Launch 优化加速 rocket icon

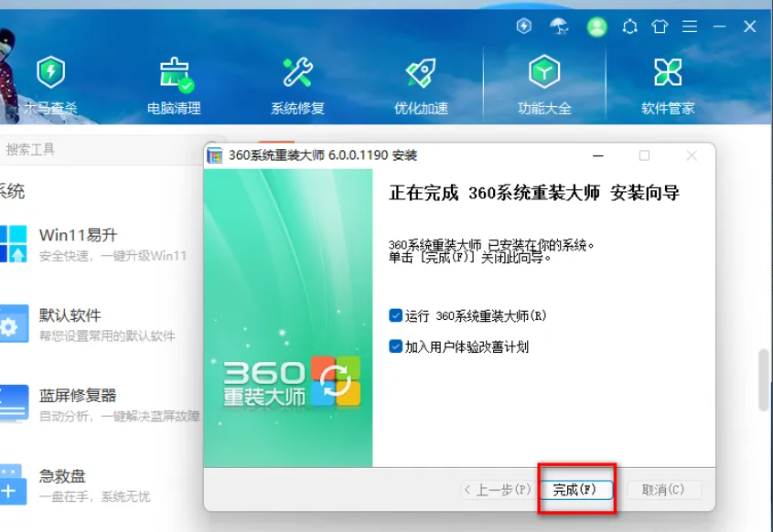pos(421,73)
